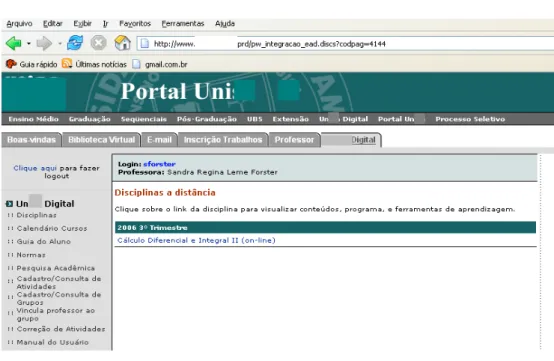
Task: Open the Guia rápido bookmark
Action: pyautogui.click(x=38, y=64)
